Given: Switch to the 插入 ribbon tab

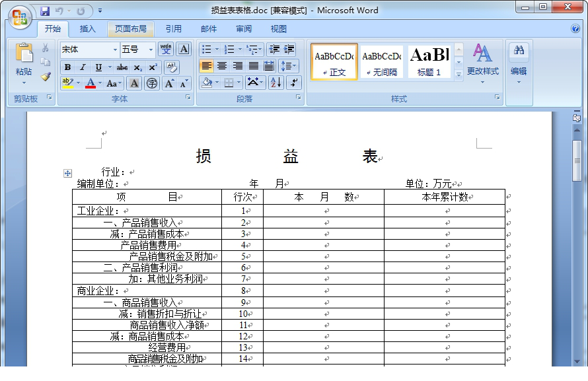Looking at the screenshot, I should 87,28.
